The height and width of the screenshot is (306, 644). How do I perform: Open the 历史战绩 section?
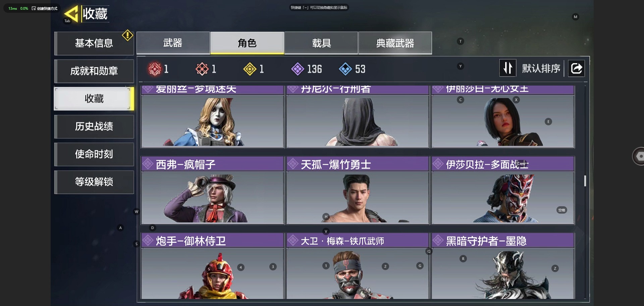pyautogui.click(x=94, y=127)
